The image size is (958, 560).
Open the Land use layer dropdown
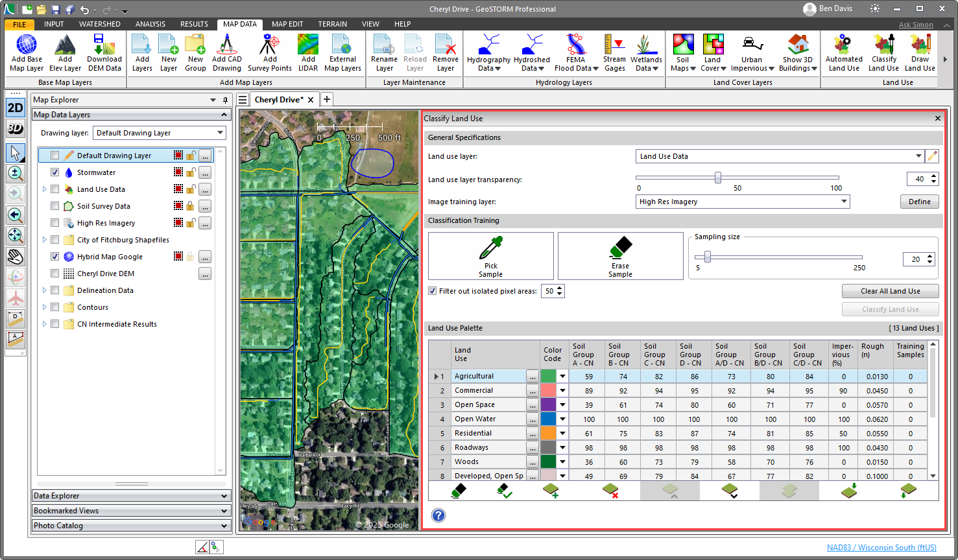pos(919,156)
